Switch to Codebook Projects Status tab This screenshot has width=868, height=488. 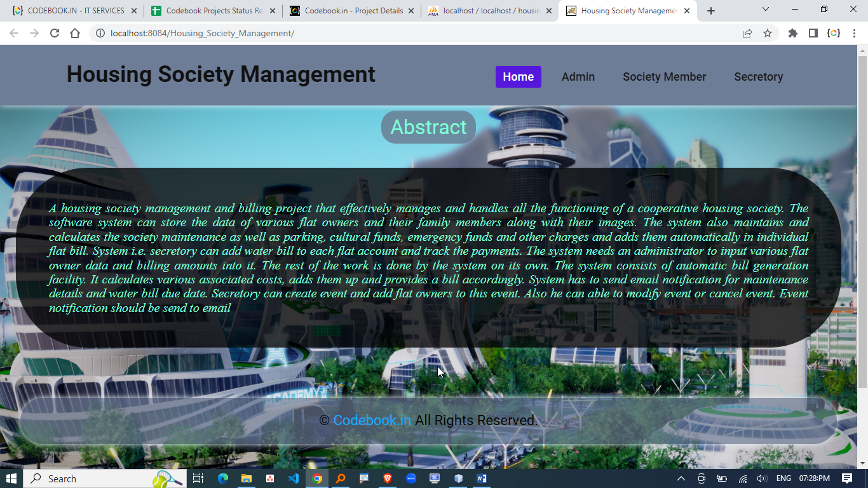213,11
